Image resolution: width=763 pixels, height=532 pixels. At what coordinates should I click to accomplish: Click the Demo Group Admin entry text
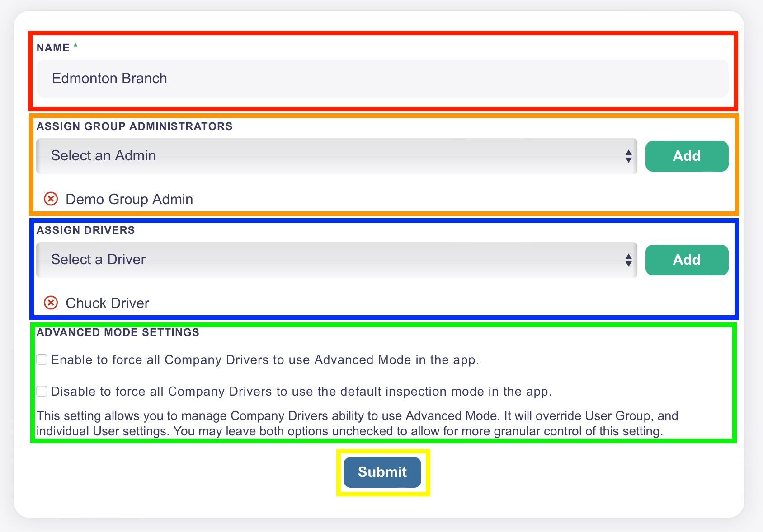(129, 199)
